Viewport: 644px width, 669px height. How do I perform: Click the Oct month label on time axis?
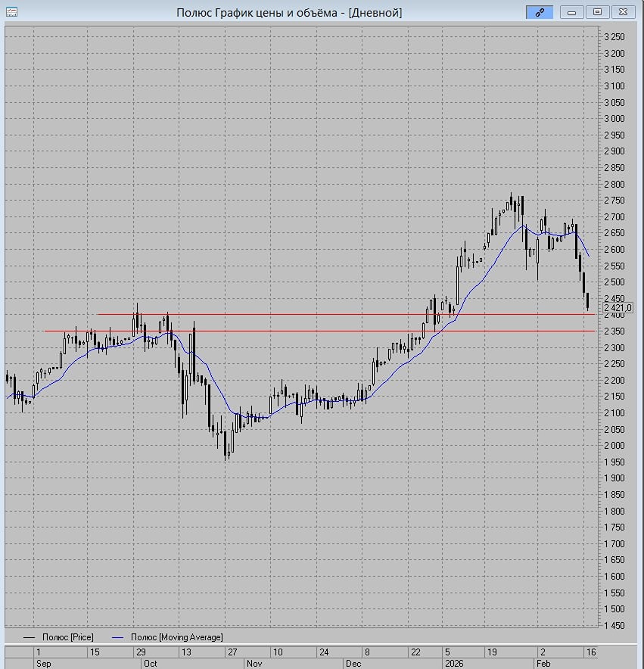click(151, 664)
